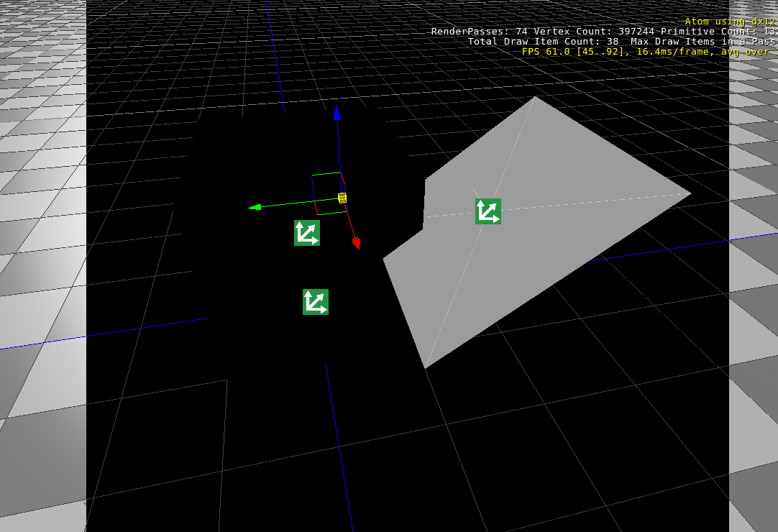Image resolution: width=778 pixels, height=532 pixels.
Task: Click the red X-axis cone of the gizmo
Action: [x=356, y=243]
